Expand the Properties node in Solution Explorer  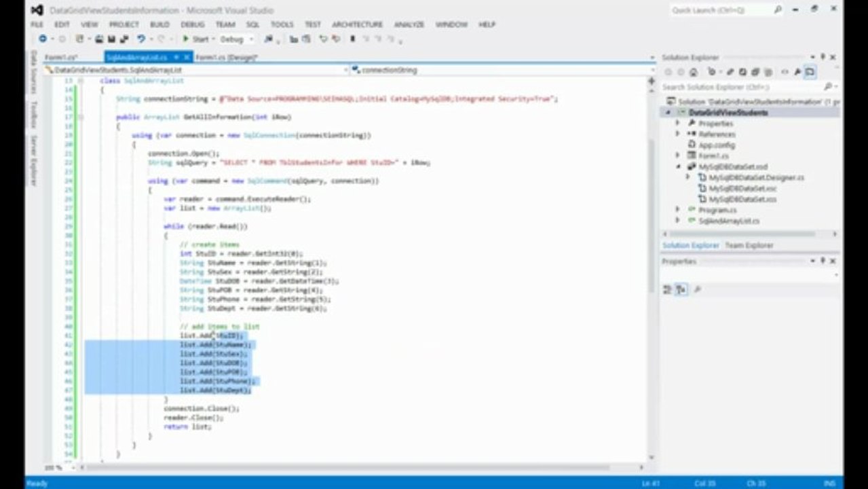(x=677, y=124)
